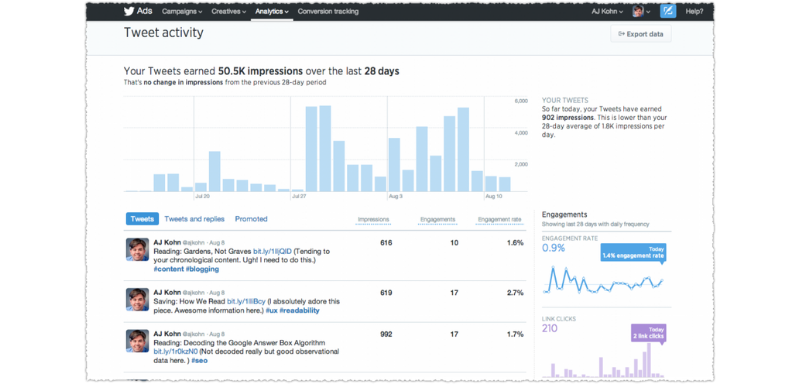Screen dimensions: 800x384
Task: Click the #blogging hashtag
Action: [x=202, y=269]
